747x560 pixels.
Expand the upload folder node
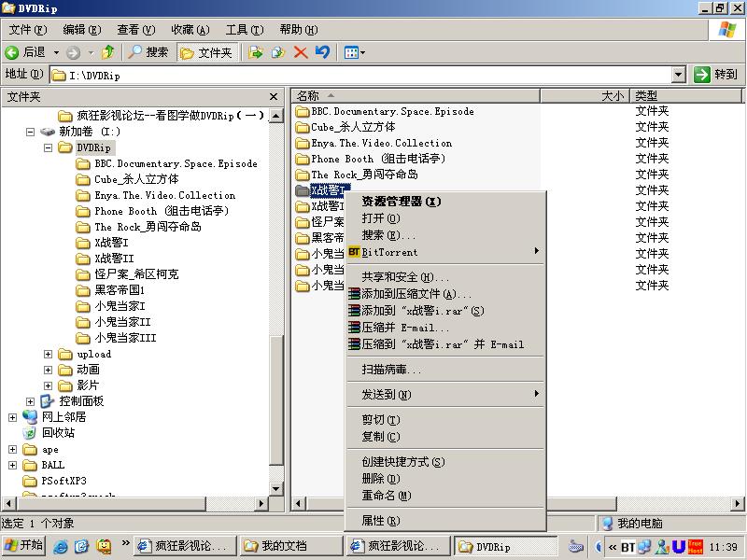click(49, 355)
